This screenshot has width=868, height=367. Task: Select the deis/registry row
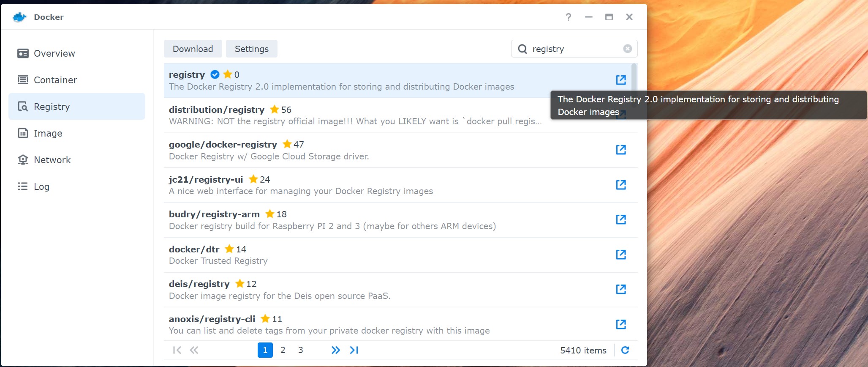pos(400,290)
